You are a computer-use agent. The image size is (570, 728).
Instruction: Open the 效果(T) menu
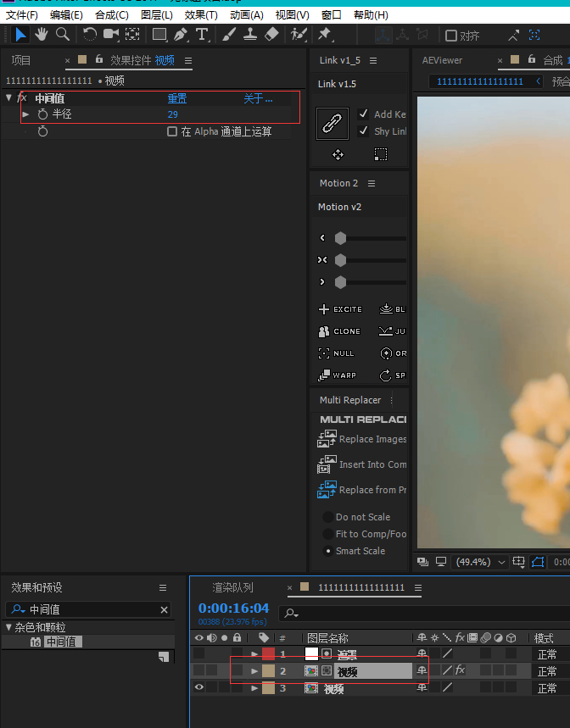(201, 15)
